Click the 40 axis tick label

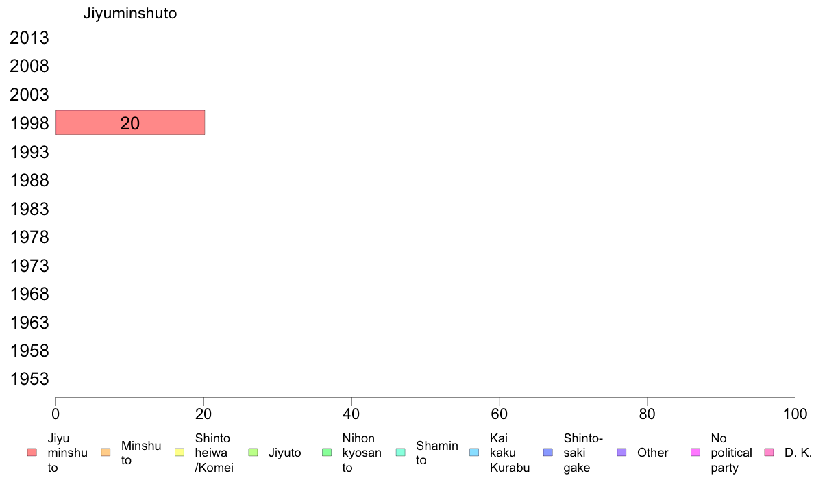[351, 414]
